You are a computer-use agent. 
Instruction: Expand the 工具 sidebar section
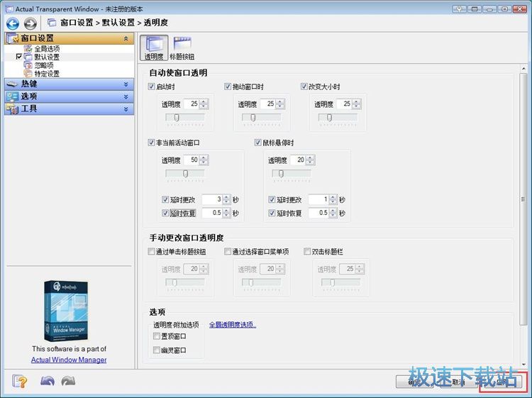(69, 109)
